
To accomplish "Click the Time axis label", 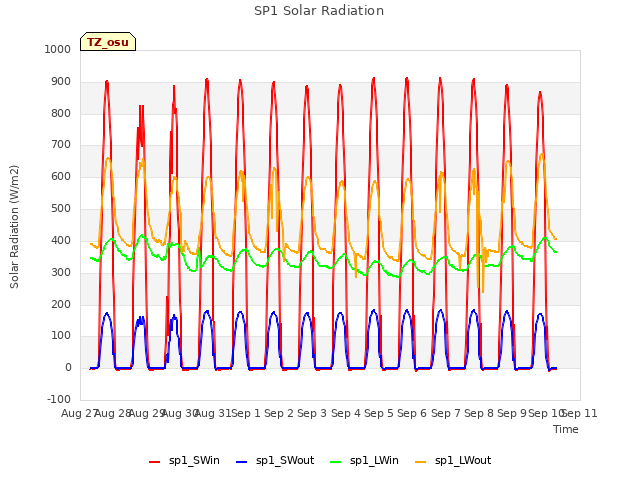I will click(566, 429).
